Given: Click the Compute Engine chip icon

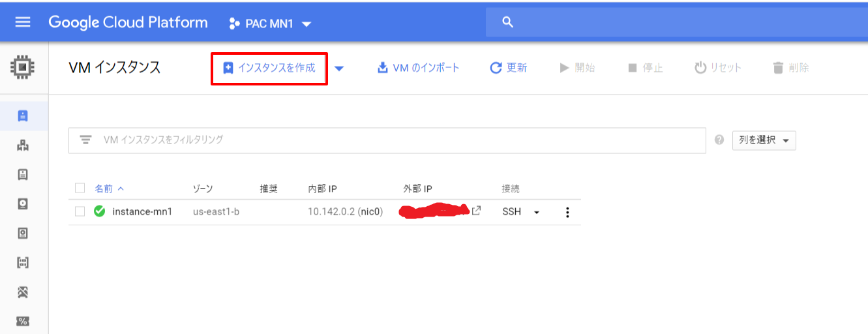Looking at the screenshot, I should point(23,67).
